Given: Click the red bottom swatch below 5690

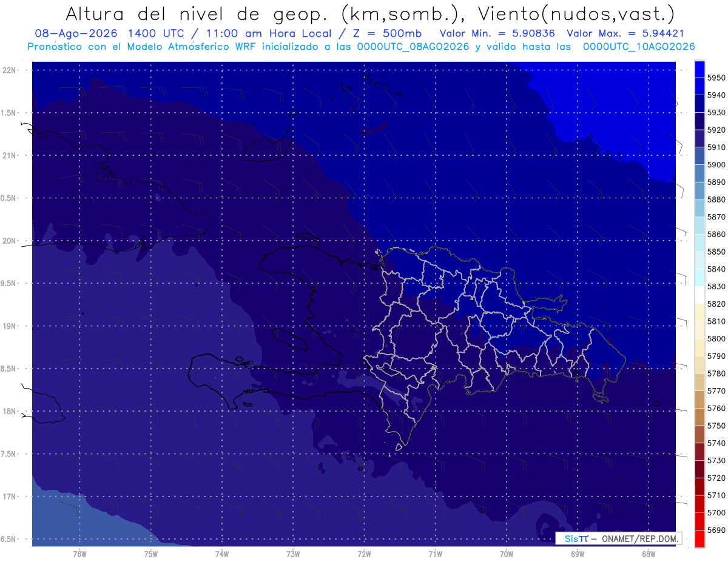Looking at the screenshot, I should (699, 538).
